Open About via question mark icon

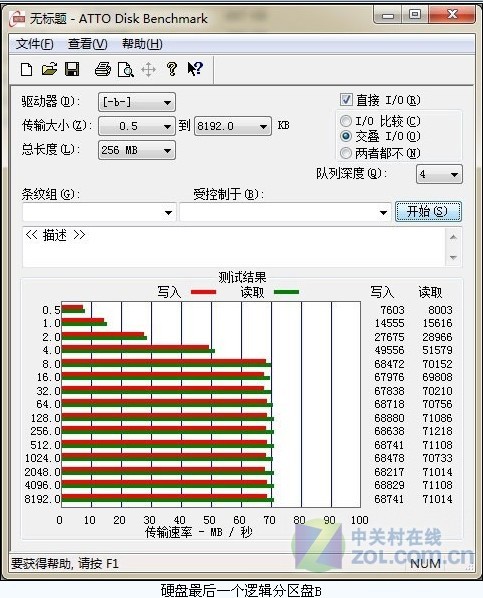pos(172,69)
